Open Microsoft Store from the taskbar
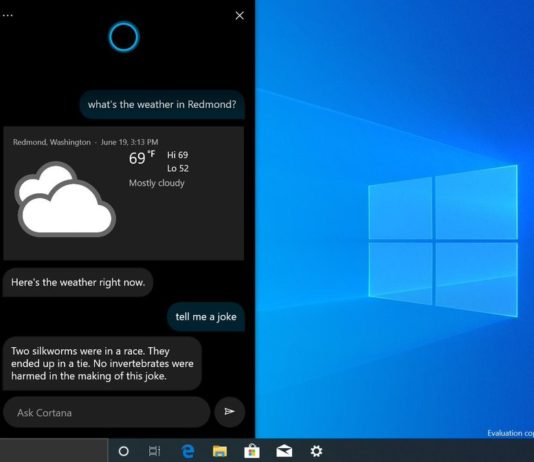 252,451
